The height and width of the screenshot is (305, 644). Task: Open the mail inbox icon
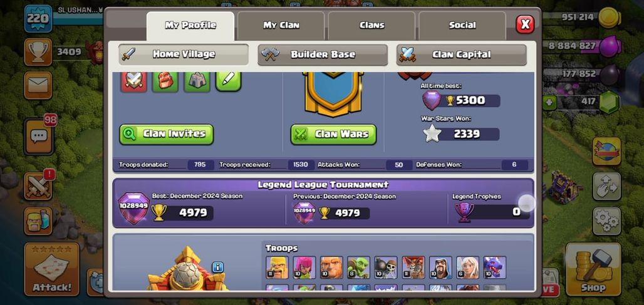[38, 85]
